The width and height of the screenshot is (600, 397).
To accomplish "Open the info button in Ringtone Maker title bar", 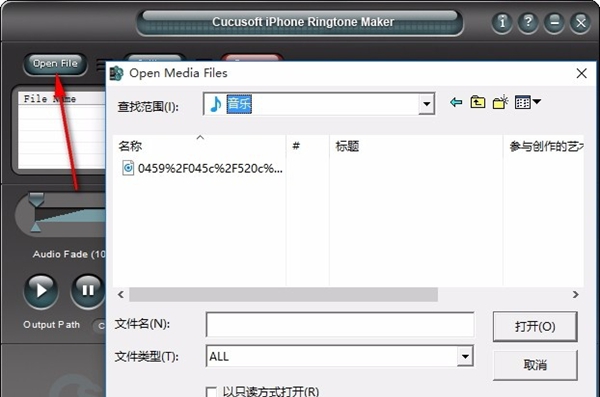I will [x=502, y=23].
